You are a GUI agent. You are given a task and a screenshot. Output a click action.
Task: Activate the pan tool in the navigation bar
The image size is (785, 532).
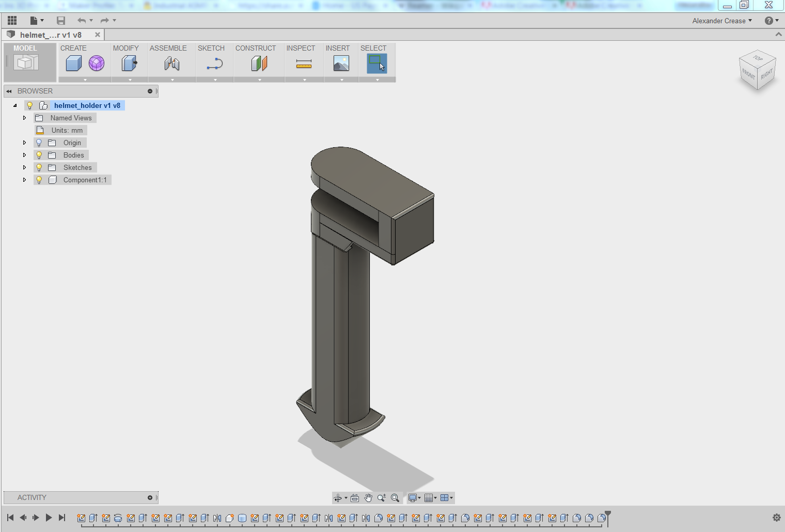[368, 498]
